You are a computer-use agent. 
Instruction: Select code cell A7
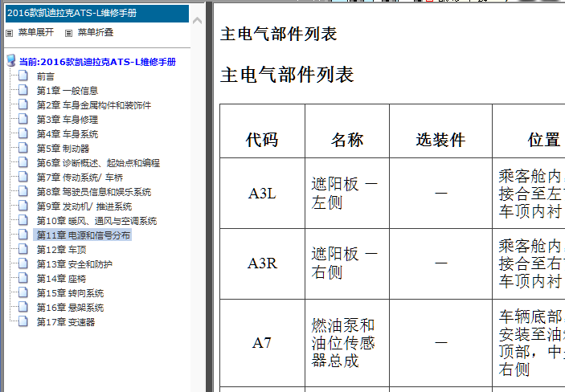[262, 343]
